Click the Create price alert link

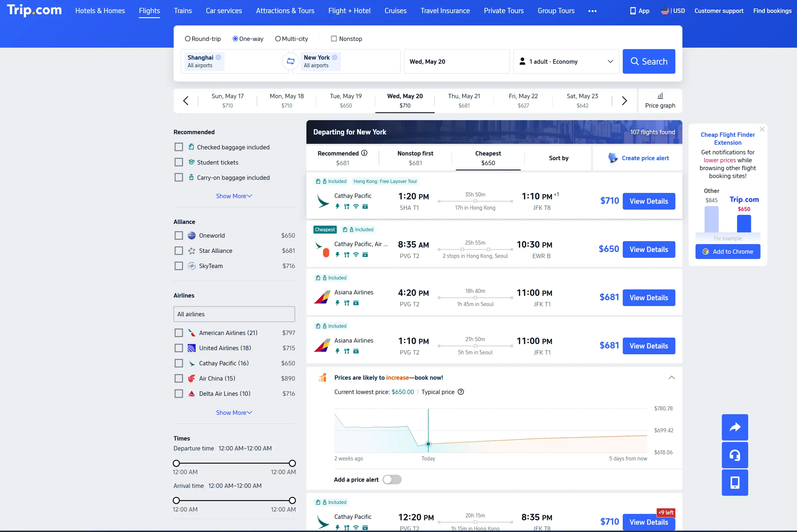click(645, 158)
